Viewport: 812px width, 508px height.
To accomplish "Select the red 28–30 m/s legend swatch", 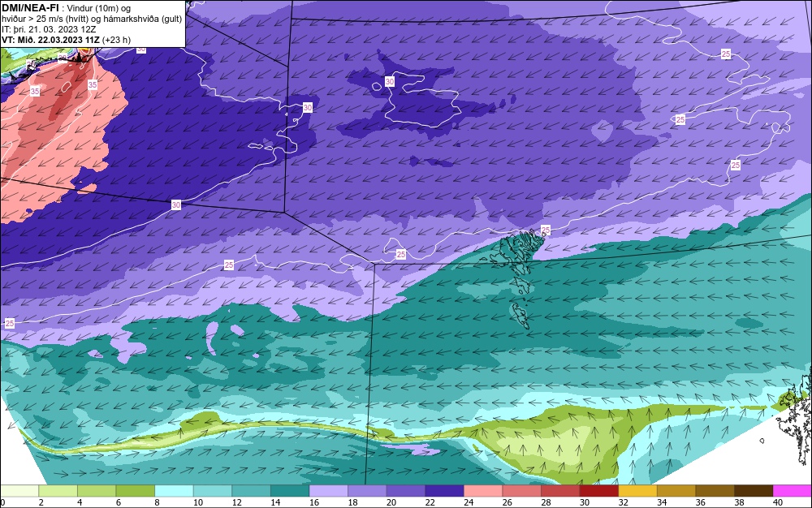I will pos(561,491).
